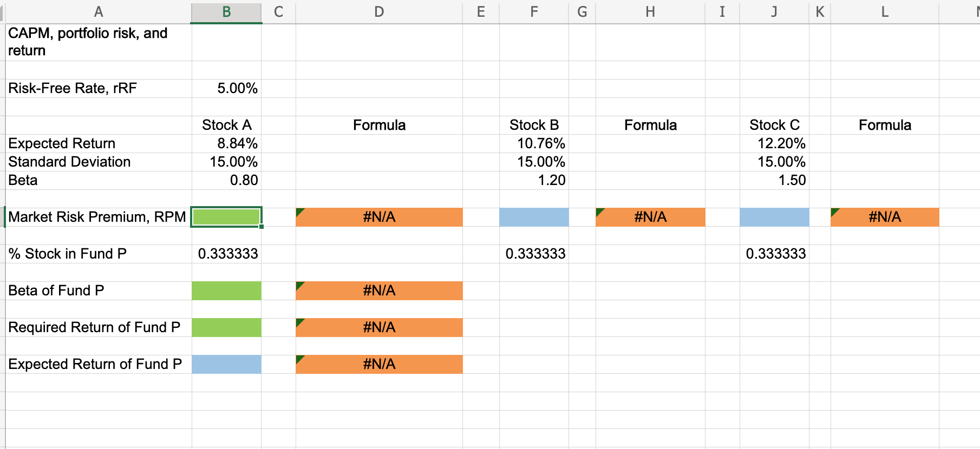Select column H header
Viewport: 980px width, 449px height.
pyautogui.click(x=650, y=11)
